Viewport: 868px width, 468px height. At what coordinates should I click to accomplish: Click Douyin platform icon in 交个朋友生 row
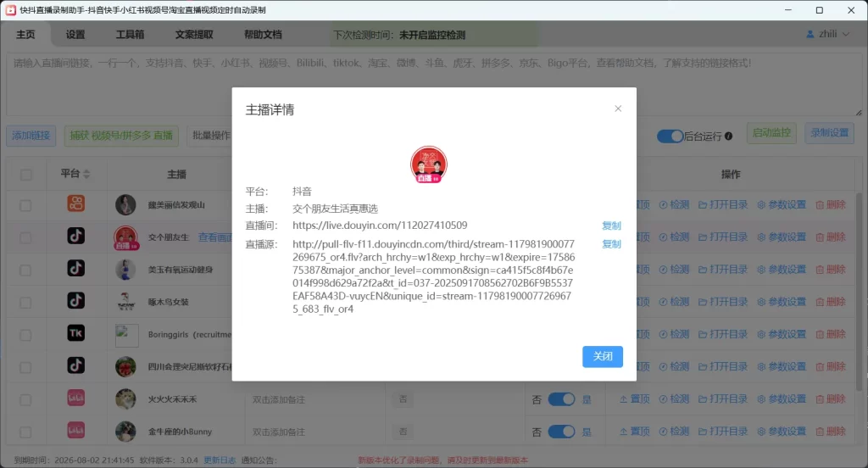(x=75, y=236)
